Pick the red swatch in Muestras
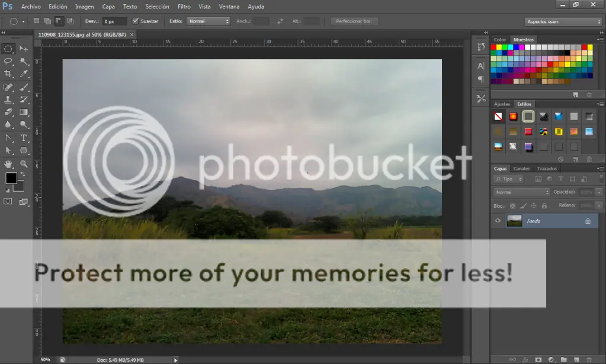606x364 pixels. [493, 47]
